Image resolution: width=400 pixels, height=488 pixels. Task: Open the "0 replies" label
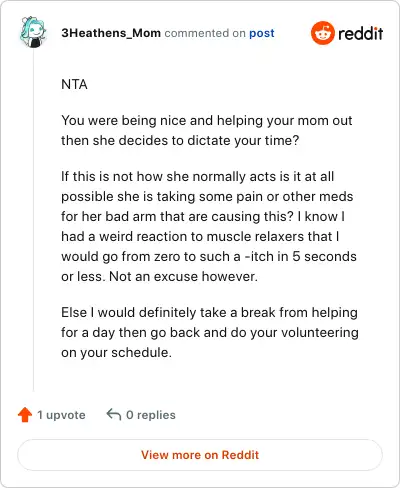point(151,415)
